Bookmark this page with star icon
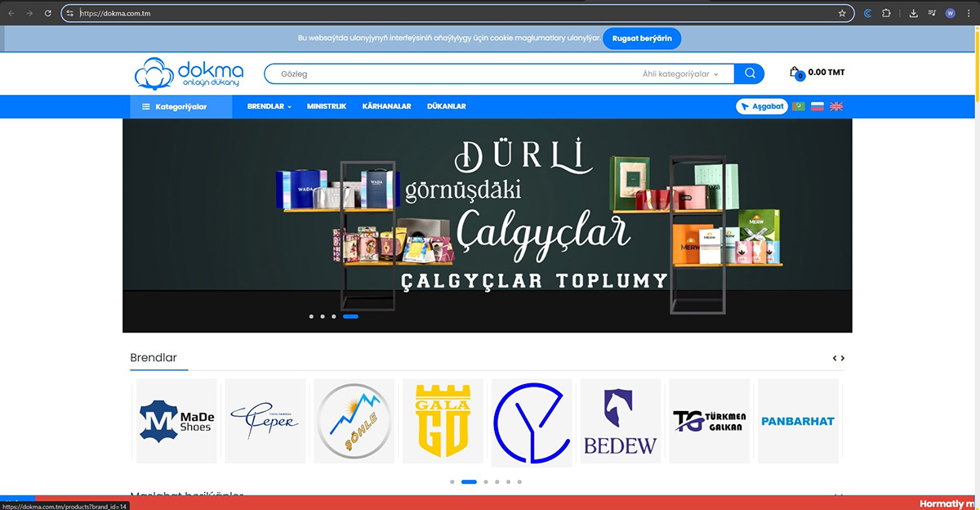 click(x=842, y=13)
